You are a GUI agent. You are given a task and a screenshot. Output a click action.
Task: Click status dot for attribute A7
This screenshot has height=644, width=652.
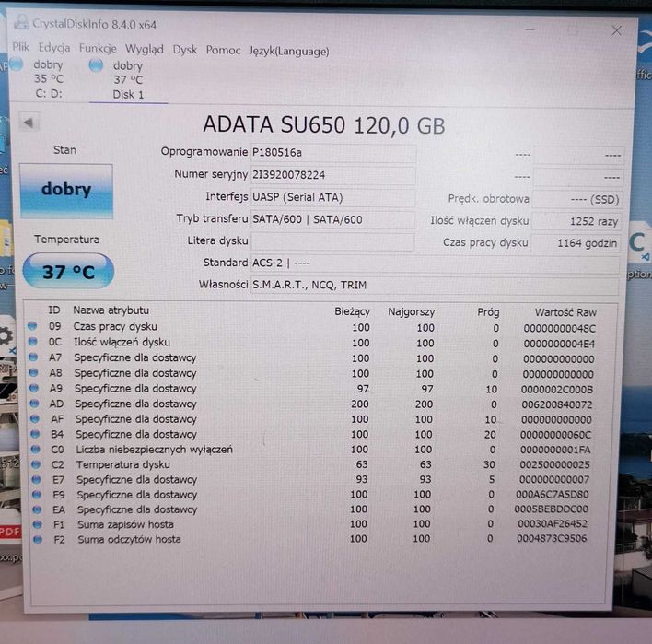pos(33,357)
